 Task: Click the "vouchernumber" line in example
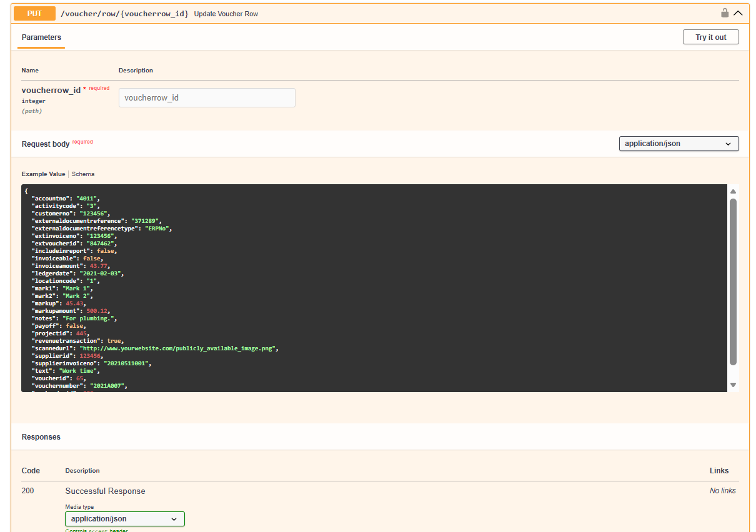point(79,385)
